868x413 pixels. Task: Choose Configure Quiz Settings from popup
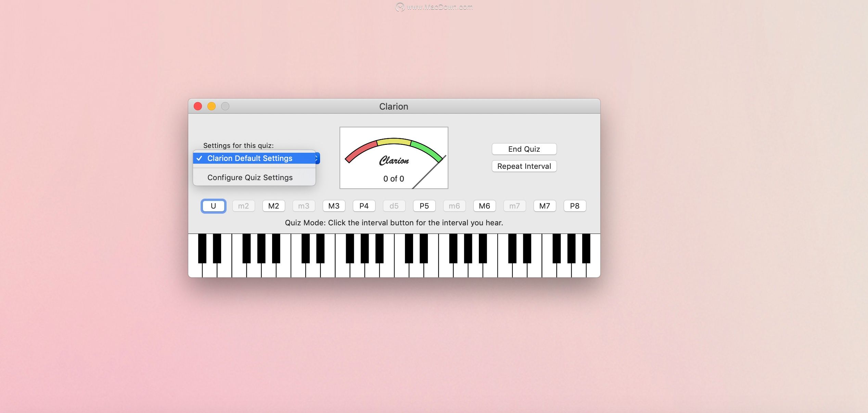pos(254,177)
